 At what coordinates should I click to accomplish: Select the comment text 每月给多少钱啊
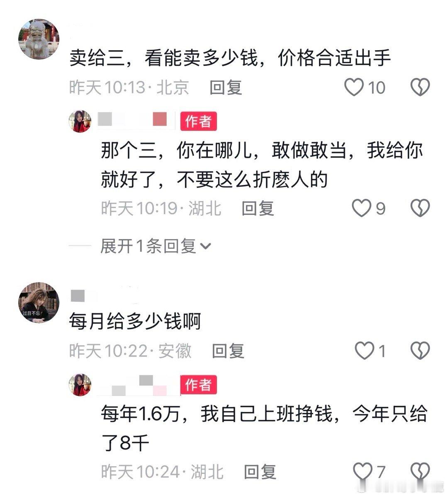point(135,321)
